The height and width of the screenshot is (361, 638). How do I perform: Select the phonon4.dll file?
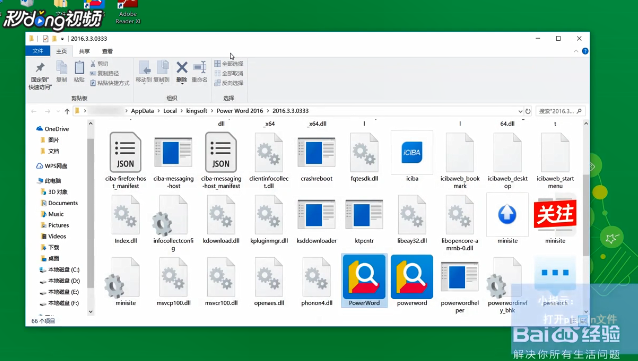pyautogui.click(x=317, y=282)
